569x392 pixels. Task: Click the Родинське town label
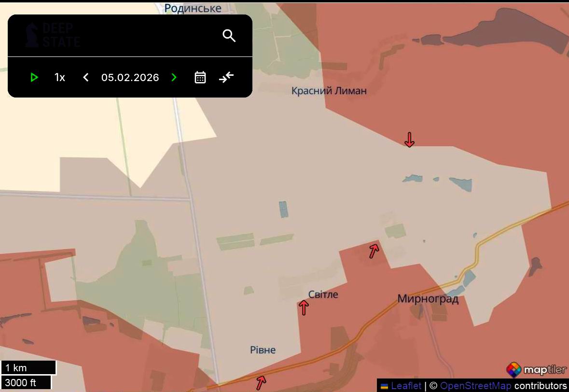coord(194,8)
